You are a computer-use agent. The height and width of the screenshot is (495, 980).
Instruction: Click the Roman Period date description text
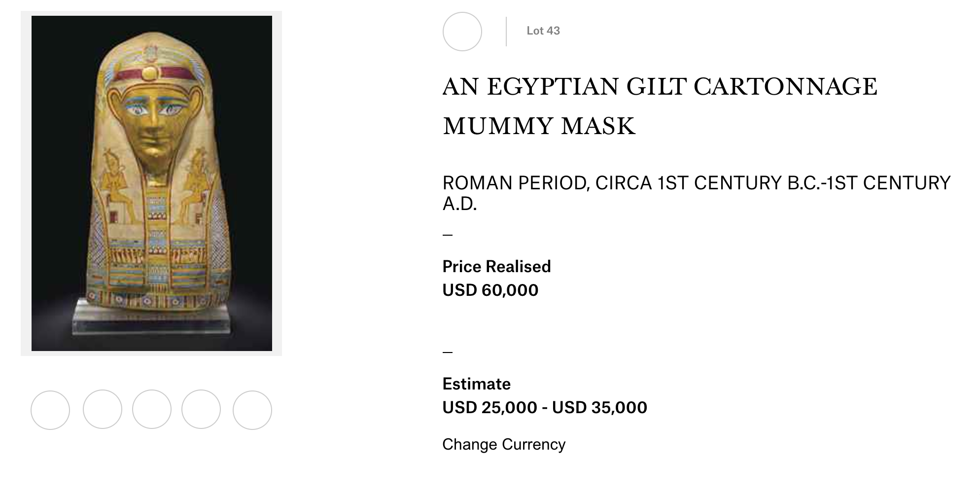696,193
